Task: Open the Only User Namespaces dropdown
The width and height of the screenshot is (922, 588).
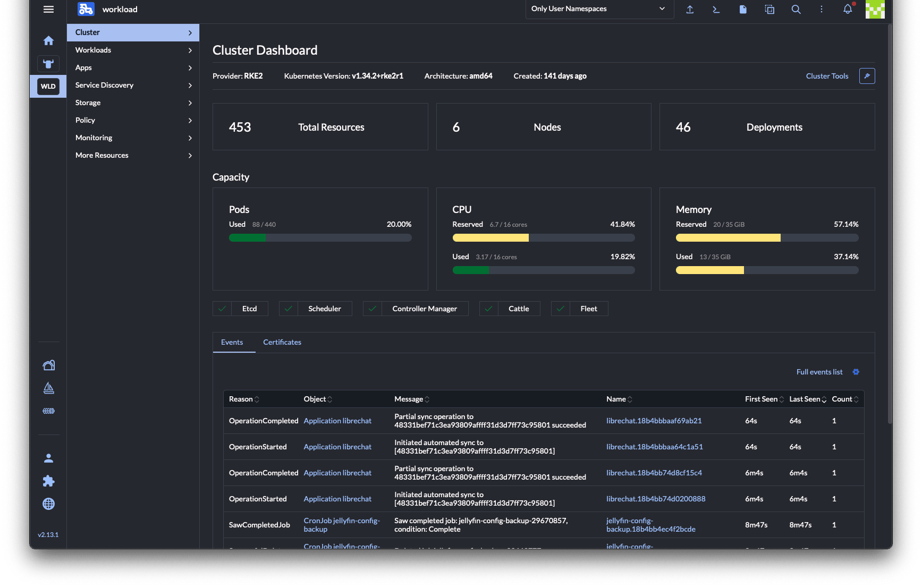Action: tap(599, 8)
